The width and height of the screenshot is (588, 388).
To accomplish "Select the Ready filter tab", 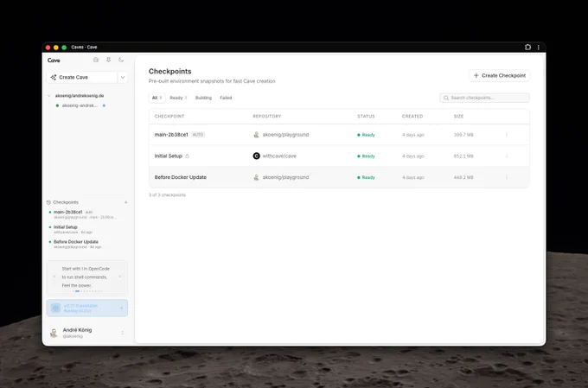I will (178, 98).
